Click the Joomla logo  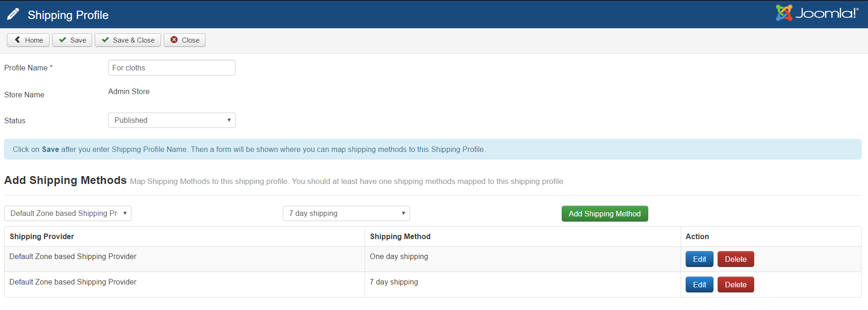click(x=817, y=13)
